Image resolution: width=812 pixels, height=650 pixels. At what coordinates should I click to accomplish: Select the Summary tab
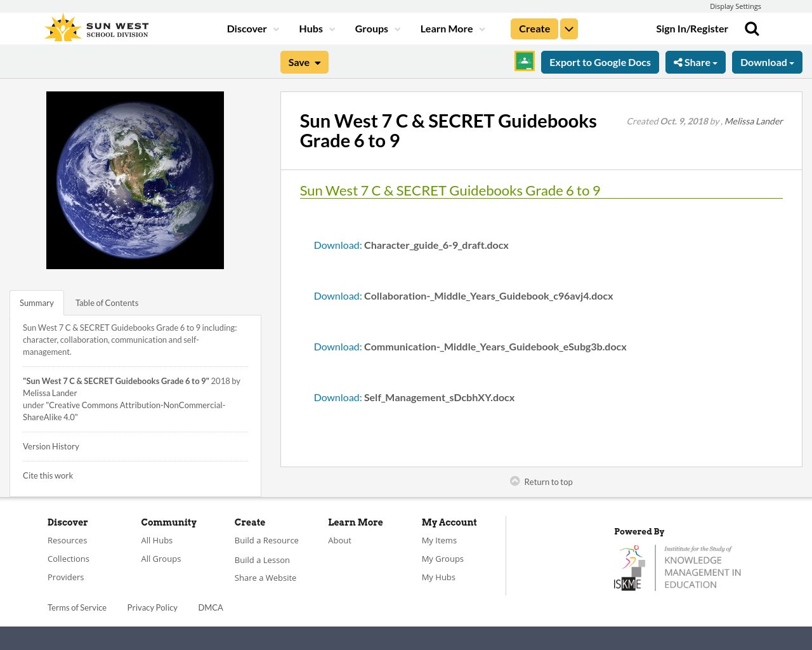coord(36,303)
